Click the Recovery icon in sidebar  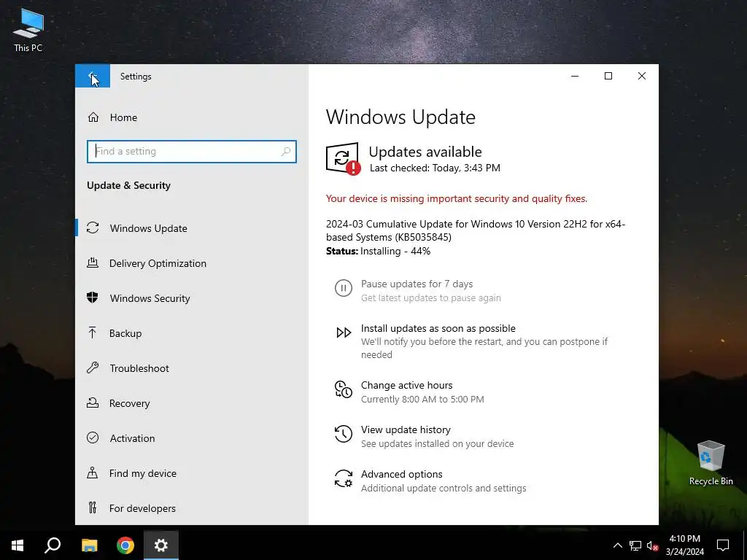(93, 402)
